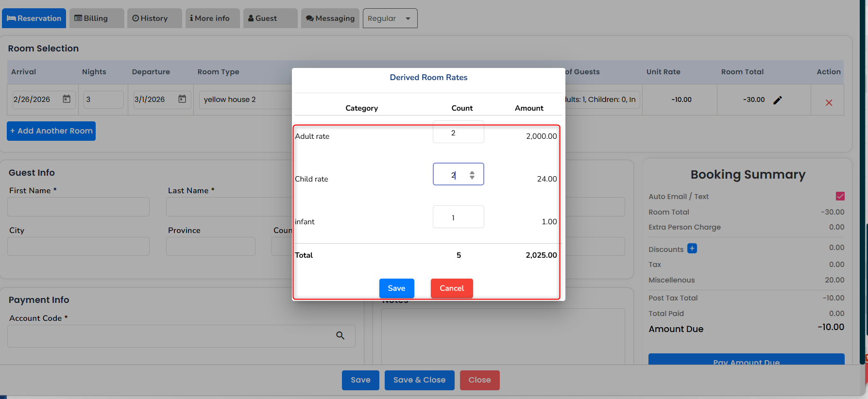Add a discount with plus icon

point(692,249)
